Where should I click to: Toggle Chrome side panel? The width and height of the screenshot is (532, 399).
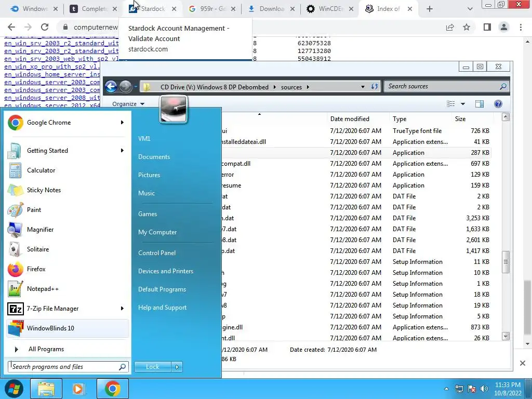pos(487,27)
